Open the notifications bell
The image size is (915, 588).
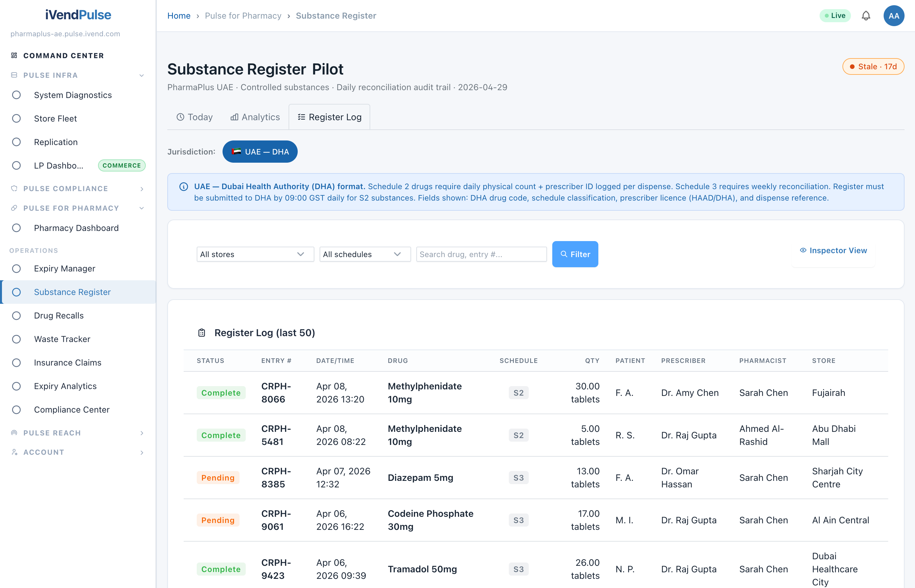[x=866, y=16]
